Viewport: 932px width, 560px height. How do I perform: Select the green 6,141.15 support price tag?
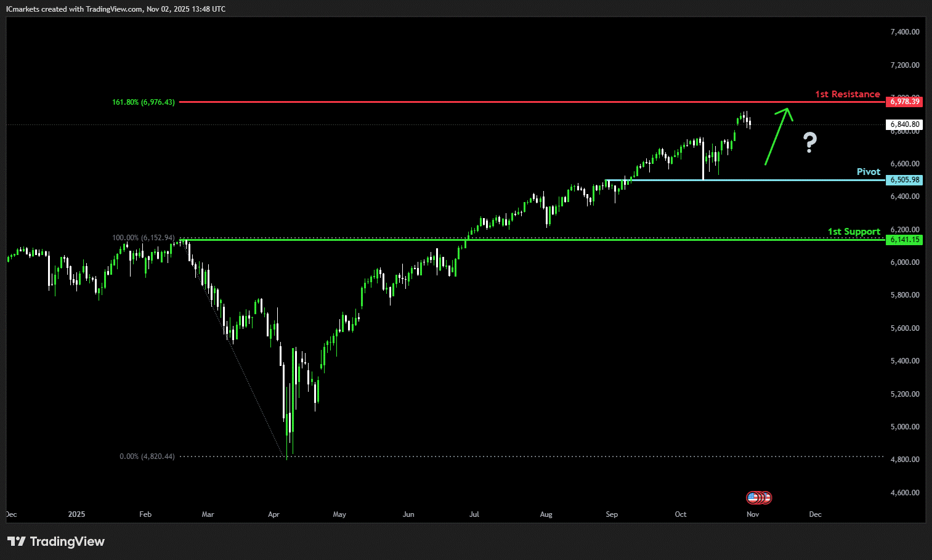click(904, 240)
